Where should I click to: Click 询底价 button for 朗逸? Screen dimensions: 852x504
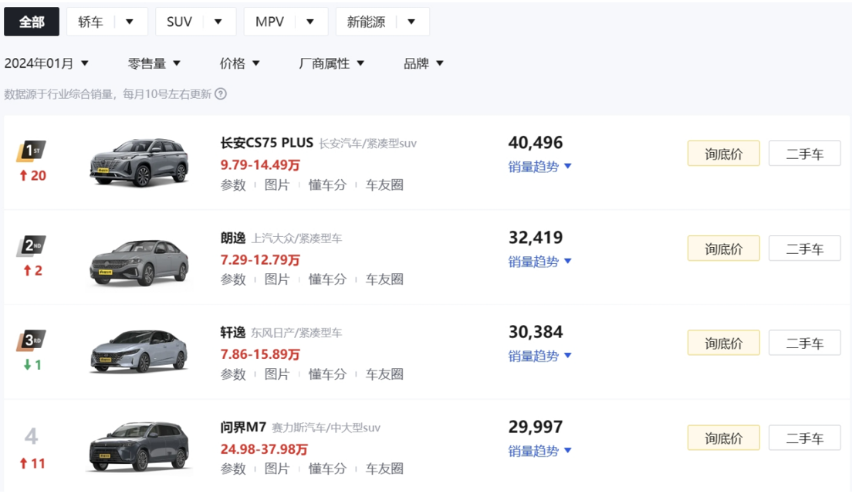[723, 249]
